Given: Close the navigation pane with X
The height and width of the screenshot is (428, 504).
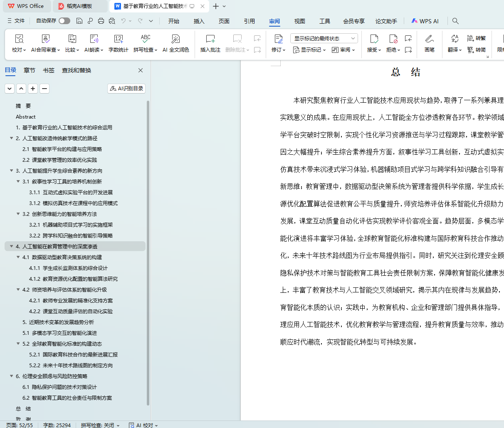Looking at the screenshot, I should pyautogui.click(x=141, y=70).
